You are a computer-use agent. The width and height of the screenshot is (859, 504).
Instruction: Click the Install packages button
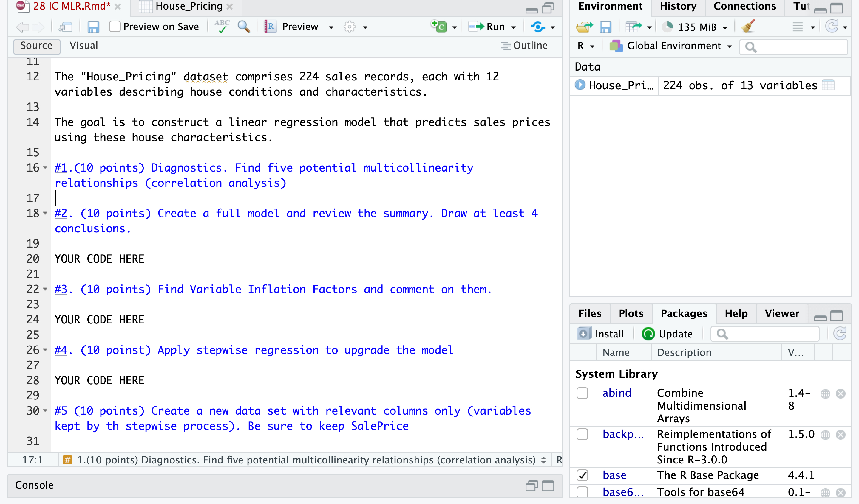[601, 334]
